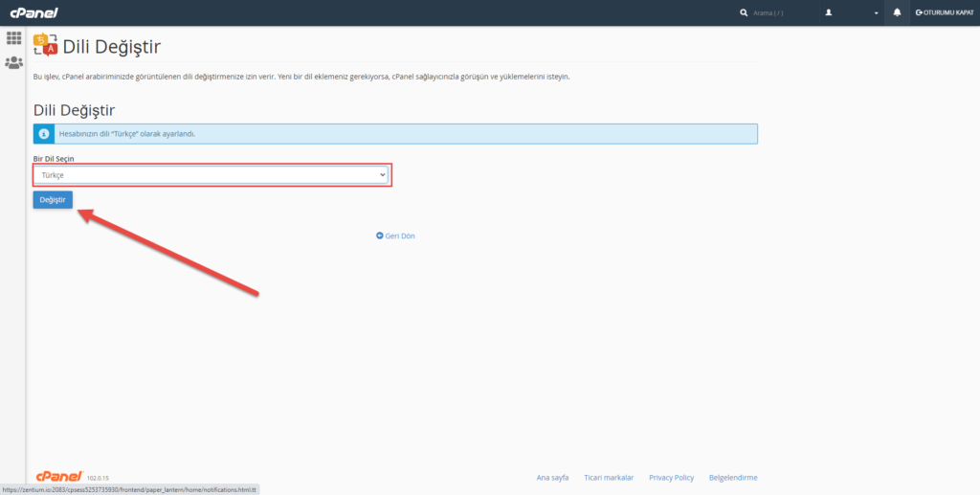The width and height of the screenshot is (980, 495).
Task: Open the Ana sayfa footer link
Action: tap(552, 477)
